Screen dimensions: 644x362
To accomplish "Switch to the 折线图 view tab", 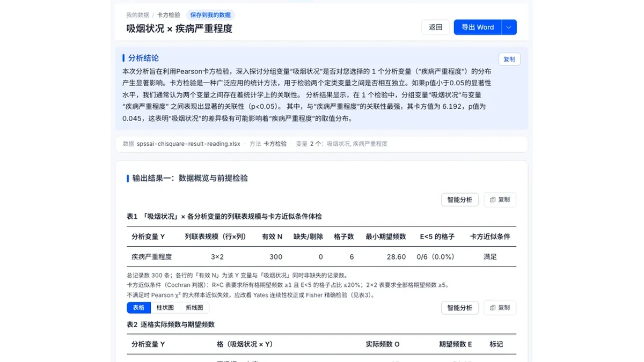I will pos(194,308).
